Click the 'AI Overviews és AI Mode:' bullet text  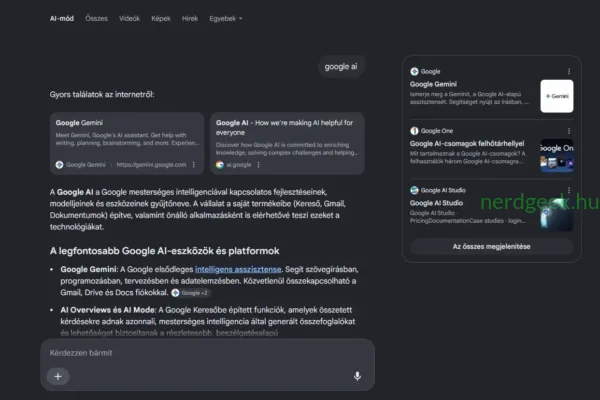coord(108,310)
